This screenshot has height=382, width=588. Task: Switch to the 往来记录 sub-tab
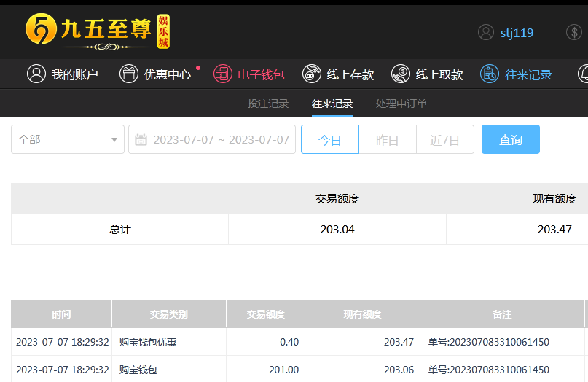(x=332, y=104)
